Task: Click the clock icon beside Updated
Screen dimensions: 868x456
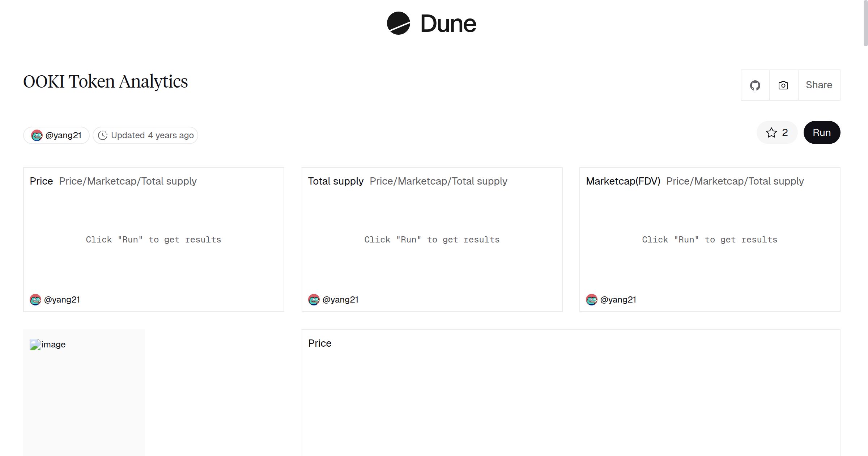Action: pos(103,135)
